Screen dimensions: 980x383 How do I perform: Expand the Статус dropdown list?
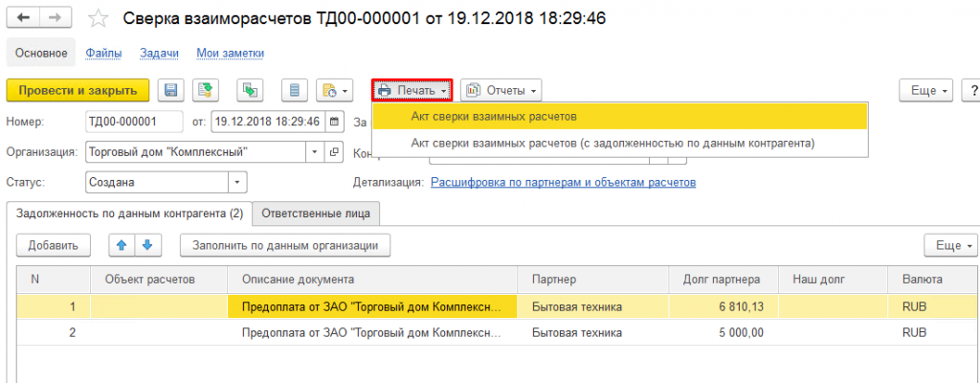[237, 183]
